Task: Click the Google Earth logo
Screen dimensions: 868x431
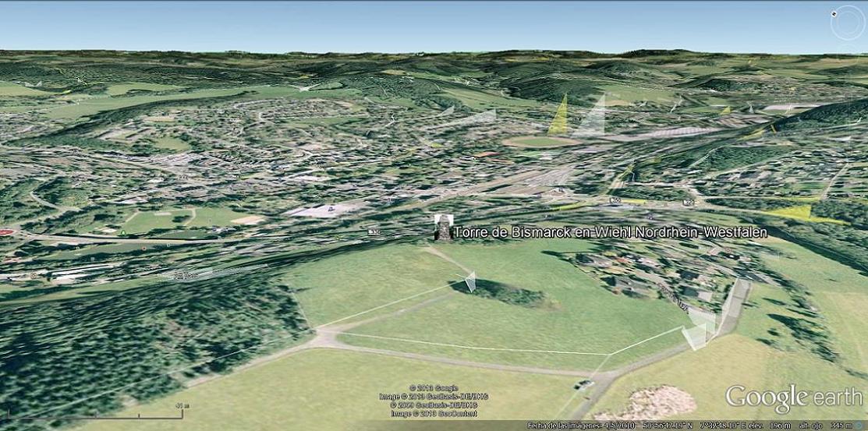Action: click(793, 397)
